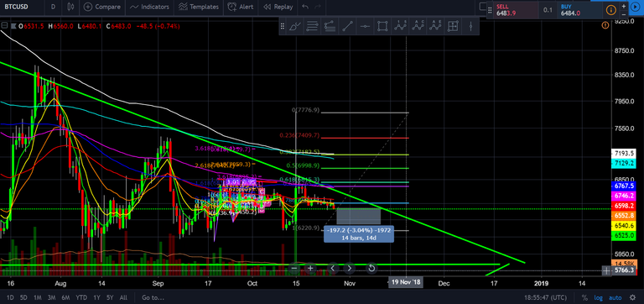
Task: Create an Alert from the toolbar
Action: point(241,7)
